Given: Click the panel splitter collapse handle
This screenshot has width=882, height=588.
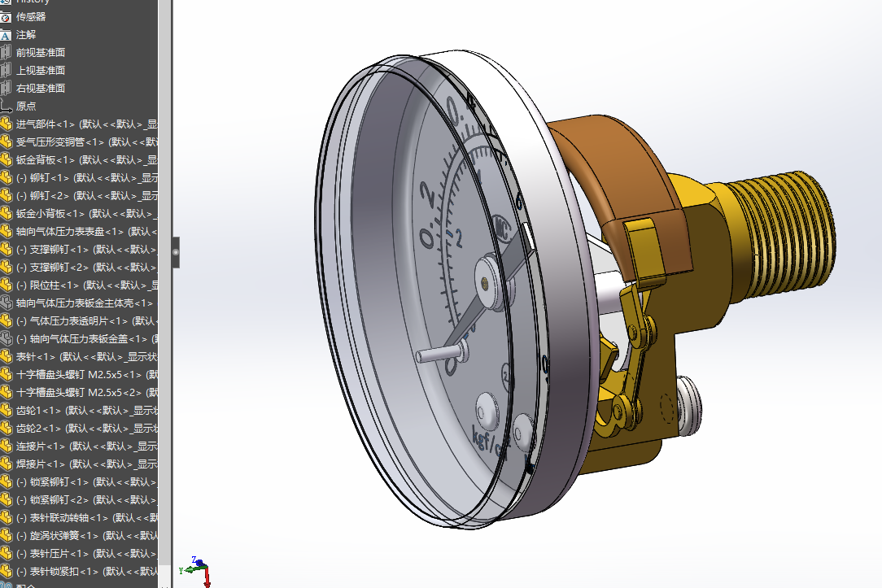Looking at the screenshot, I should (176, 252).
